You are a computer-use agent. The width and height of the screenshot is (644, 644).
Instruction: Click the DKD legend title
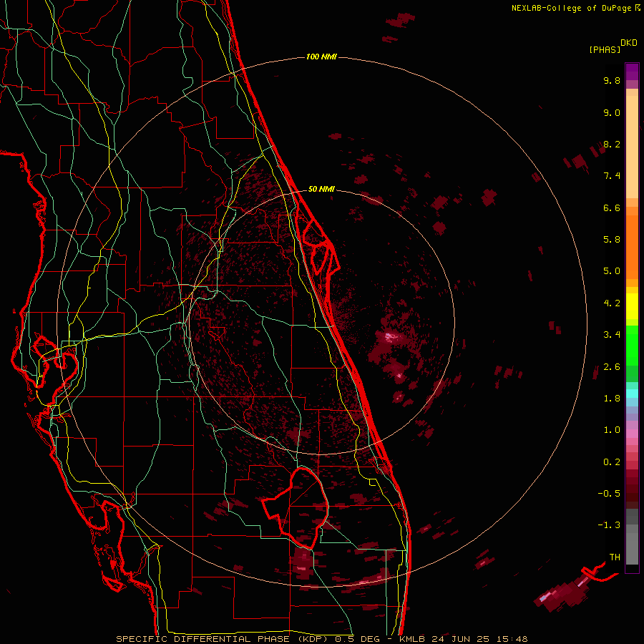pyautogui.click(x=628, y=42)
